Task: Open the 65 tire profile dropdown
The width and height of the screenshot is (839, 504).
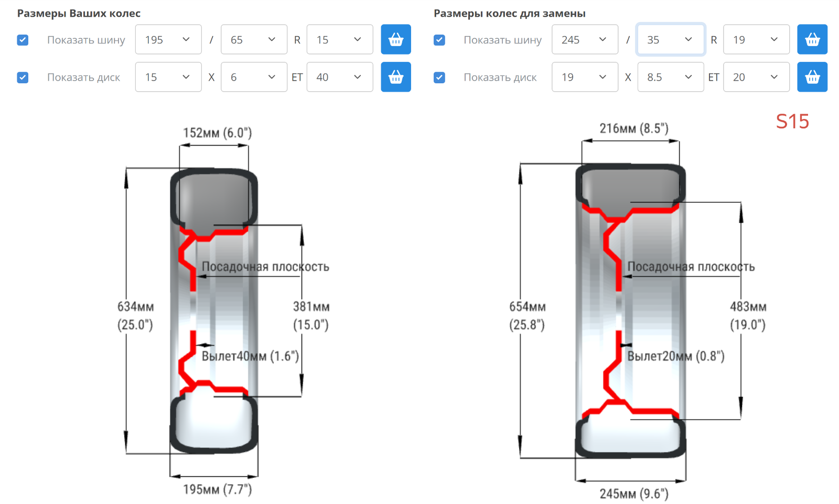Action: click(x=254, y=39)
